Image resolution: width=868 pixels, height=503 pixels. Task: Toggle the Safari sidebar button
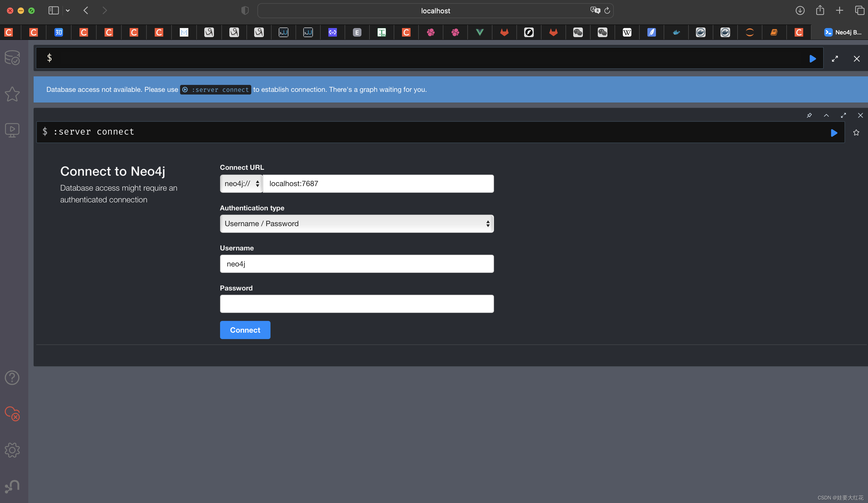click(53, 11)
